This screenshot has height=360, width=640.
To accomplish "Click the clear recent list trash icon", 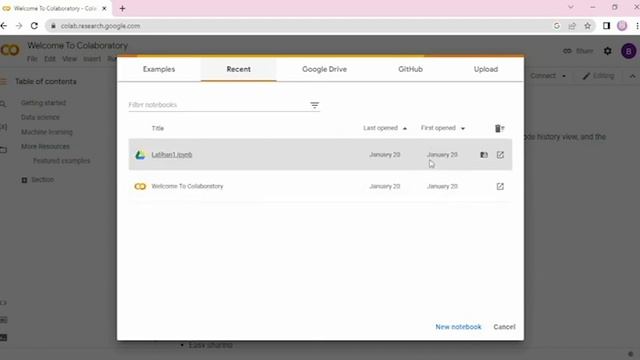I will (499, 129).
